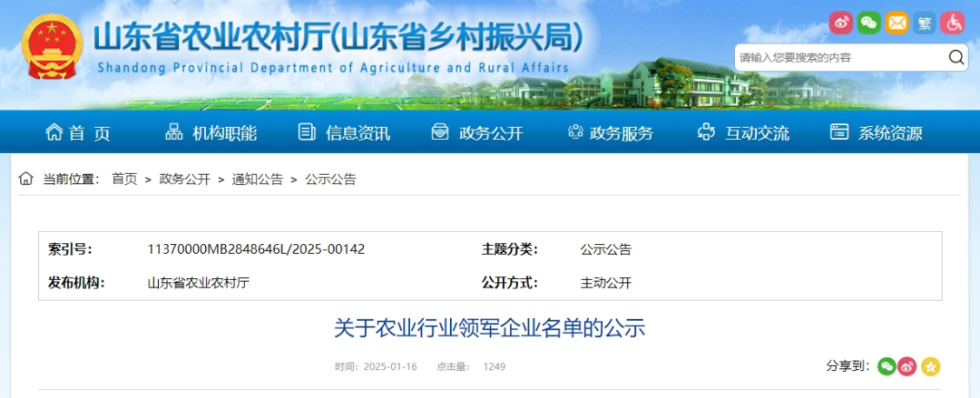This screenshot has width=980, height=398.
Task: Click the 发布机构 label
Action: pos(76,283)
